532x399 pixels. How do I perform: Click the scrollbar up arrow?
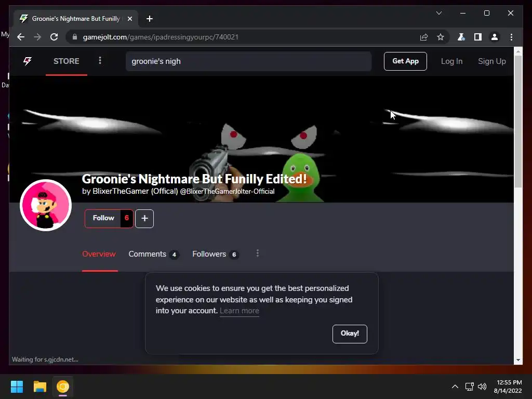coord(518,52)
